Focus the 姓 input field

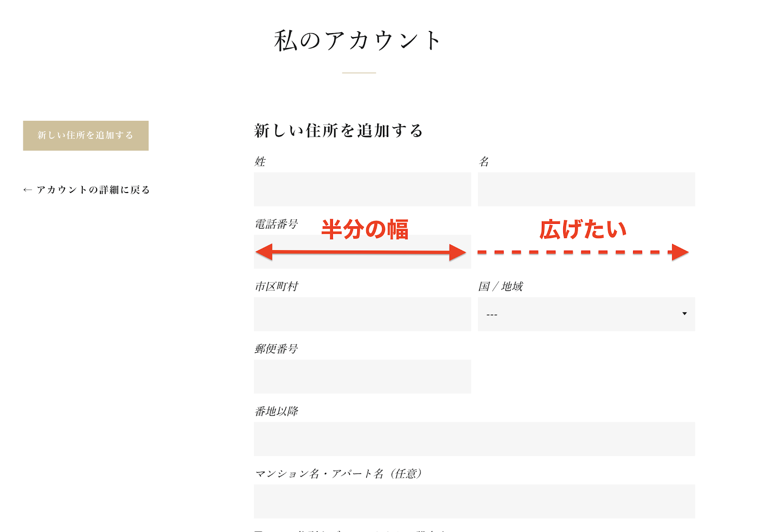tap(362, 189)
